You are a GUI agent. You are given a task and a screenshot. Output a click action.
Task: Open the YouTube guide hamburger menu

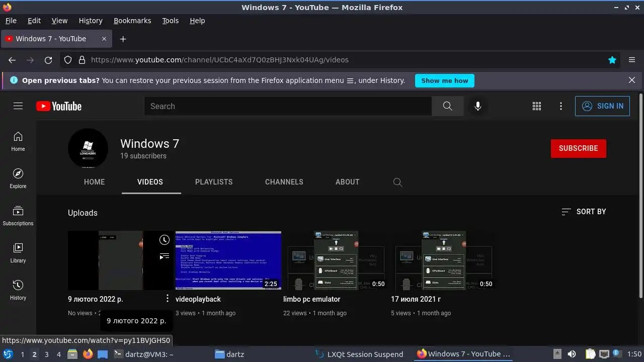point(18,106)
